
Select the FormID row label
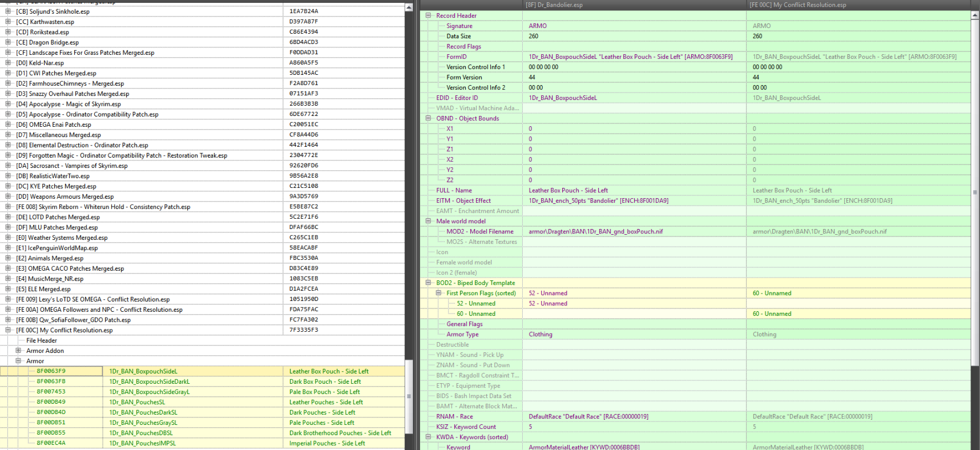coord(457,57)
